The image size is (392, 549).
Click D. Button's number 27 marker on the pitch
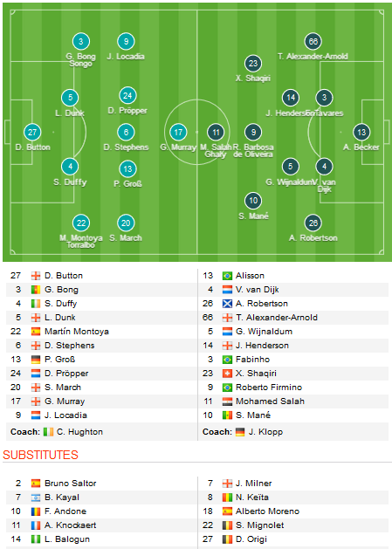32,133
